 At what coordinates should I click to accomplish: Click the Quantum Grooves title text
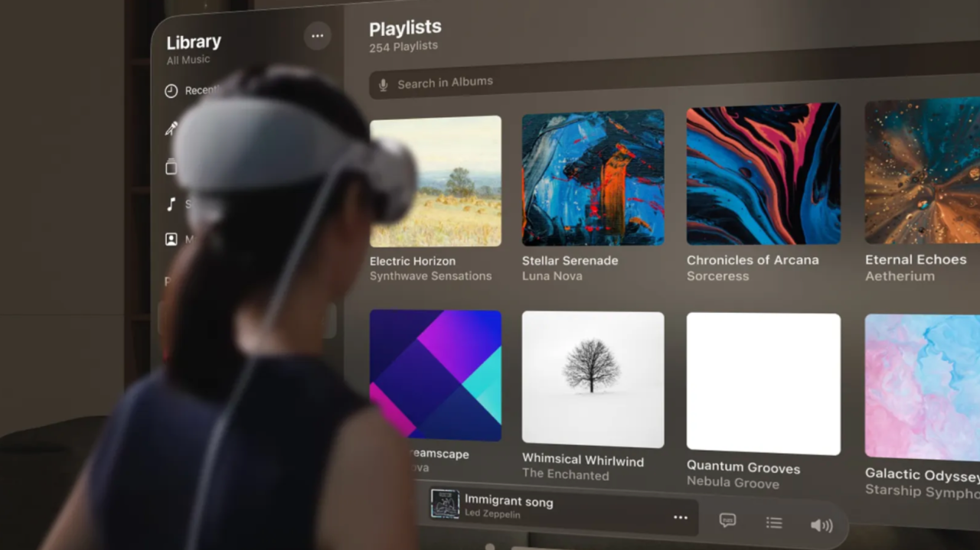coord(743,467)
